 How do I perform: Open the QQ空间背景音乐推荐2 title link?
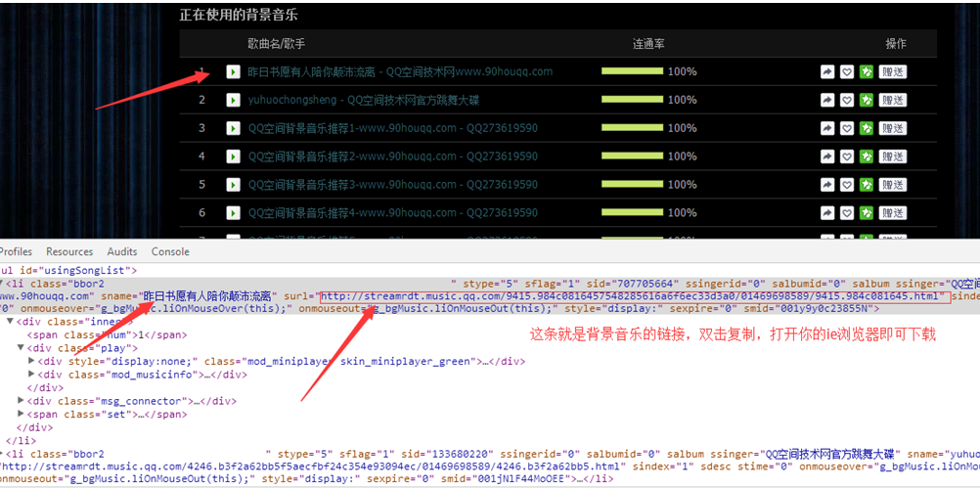point(392,156)
